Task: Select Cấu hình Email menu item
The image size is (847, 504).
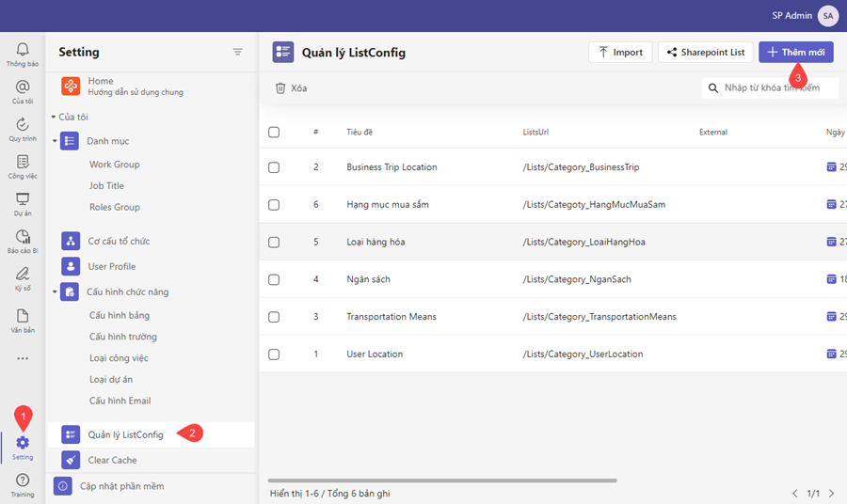Action: (x=120, y=401)
